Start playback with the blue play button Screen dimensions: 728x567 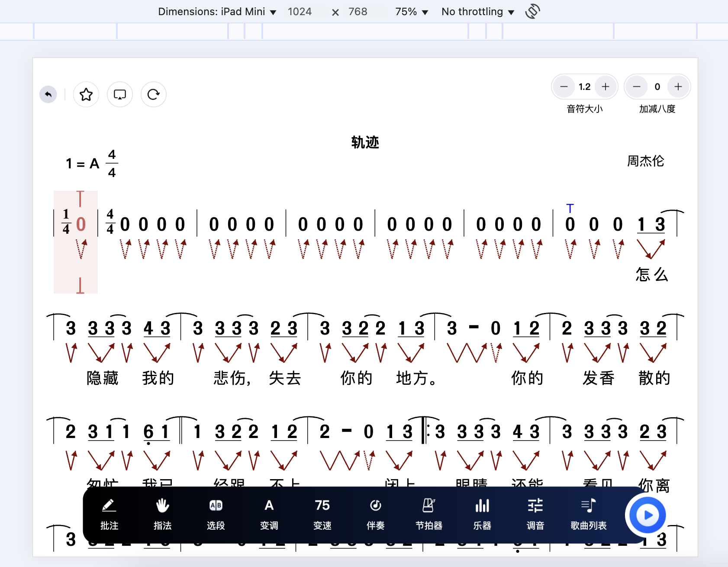[x=647, y=515]
